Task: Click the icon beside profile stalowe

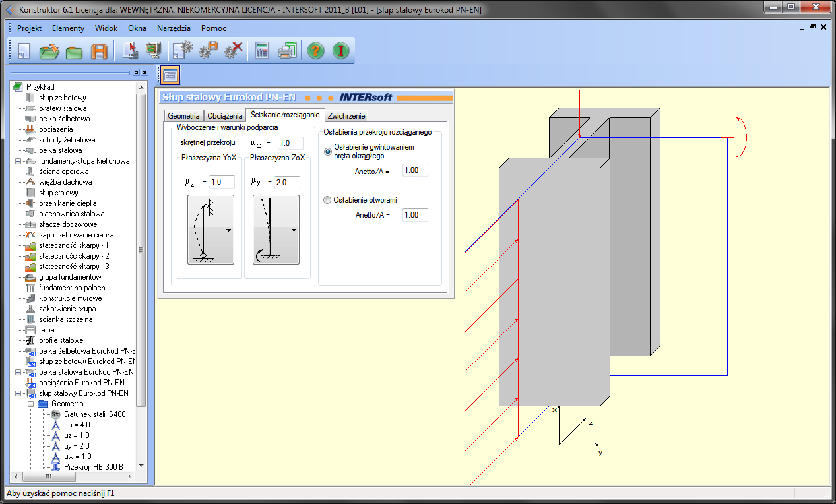Action: pyautogui.click(x=30, y=340)
